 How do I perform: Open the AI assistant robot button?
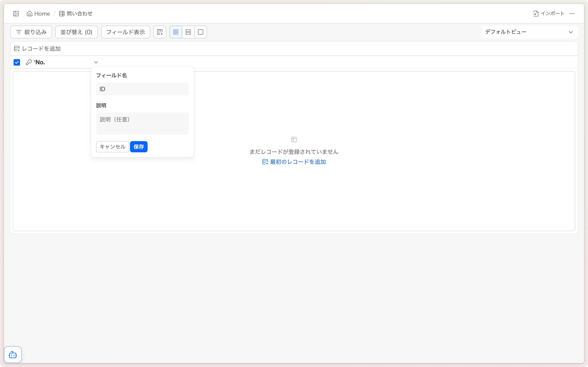(x=13, y=355)
